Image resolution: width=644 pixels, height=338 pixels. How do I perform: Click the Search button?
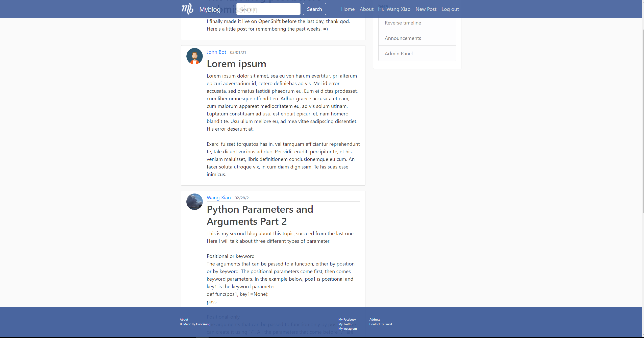[x=314, y=9]
